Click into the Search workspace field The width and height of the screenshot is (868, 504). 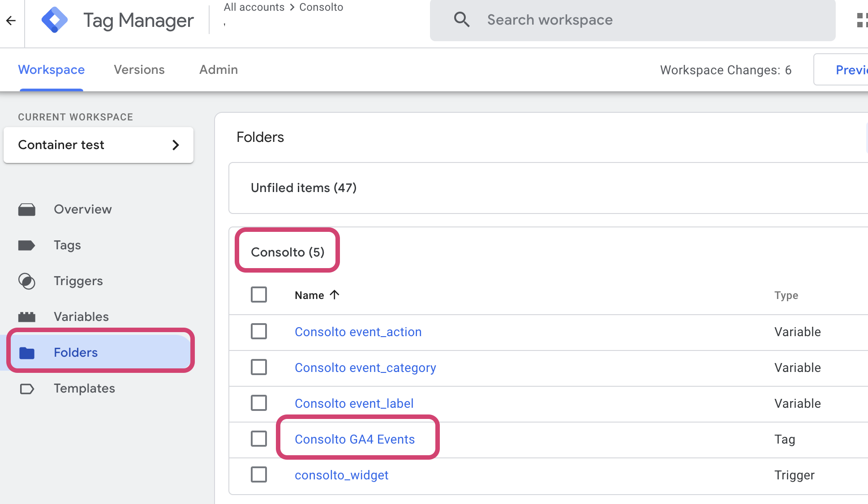click(632, 20)
